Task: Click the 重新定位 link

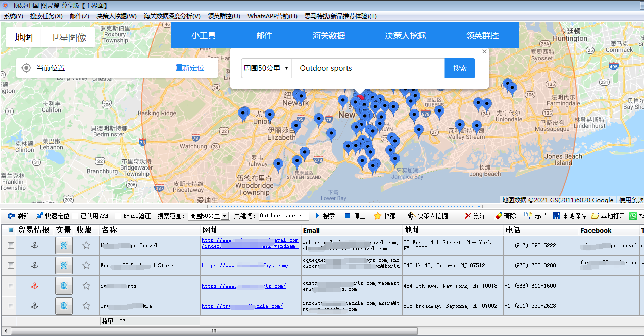Action: click(190, 68)
